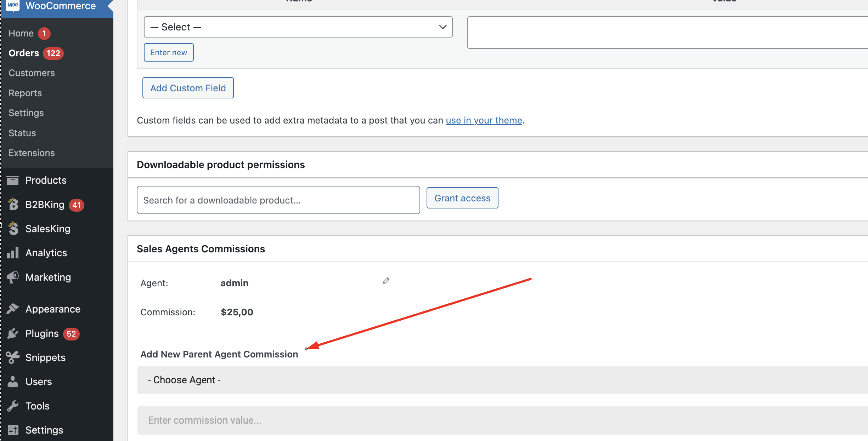Open WooCommerce Home submenu item
The image size is (868, 441).
tap(21, 33)
